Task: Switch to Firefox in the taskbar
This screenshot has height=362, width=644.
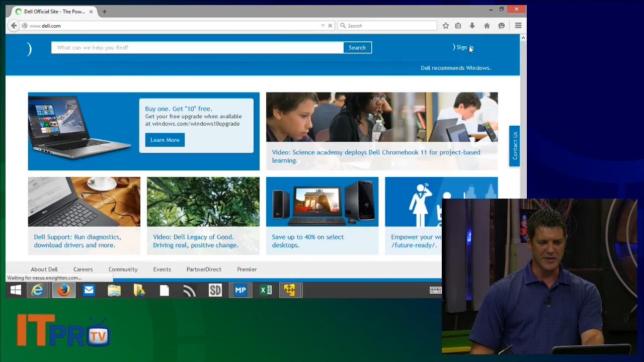Action: [63, 290]
